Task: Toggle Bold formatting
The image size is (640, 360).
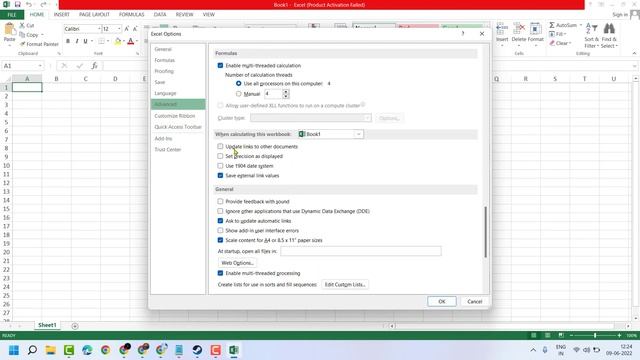Action: 68,41
